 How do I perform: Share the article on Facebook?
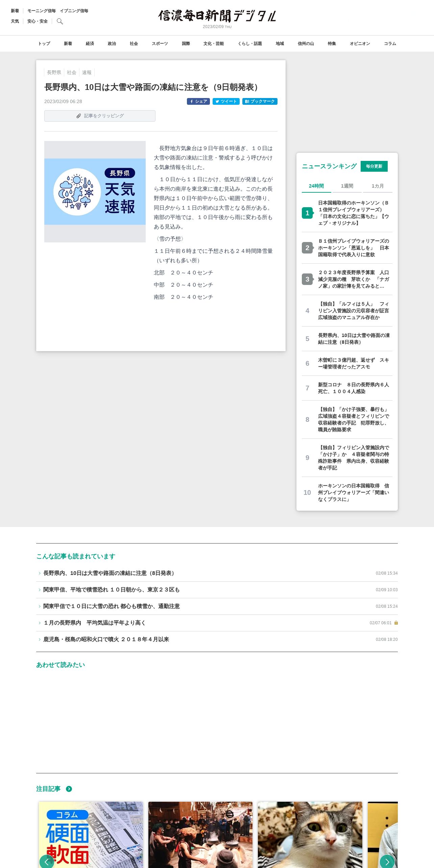(x=198, y=101)
